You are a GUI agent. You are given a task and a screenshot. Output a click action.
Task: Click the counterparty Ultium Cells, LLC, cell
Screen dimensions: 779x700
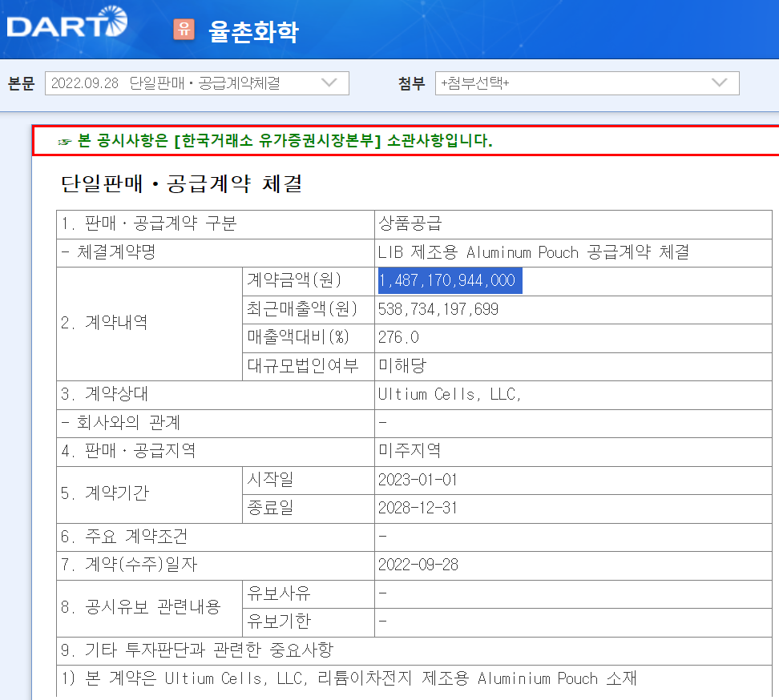pyautogui.click(x=450, y=394)
